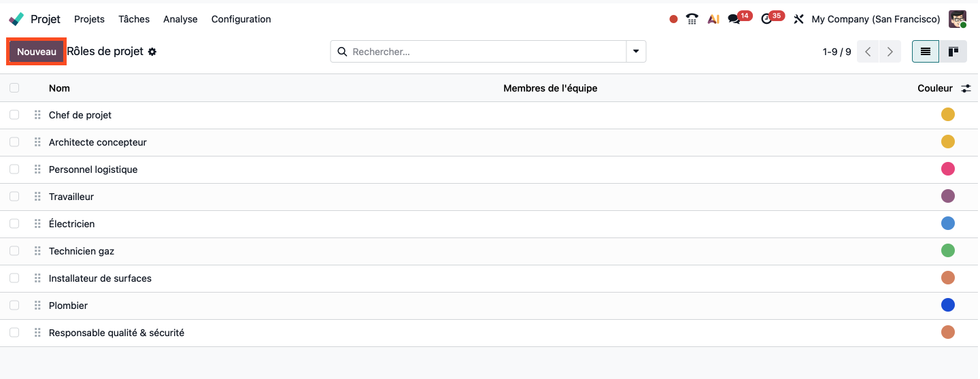This screenshot has width=980, height=379.
Task: Select the Électricien row checkbox
Action: [14, 224]
